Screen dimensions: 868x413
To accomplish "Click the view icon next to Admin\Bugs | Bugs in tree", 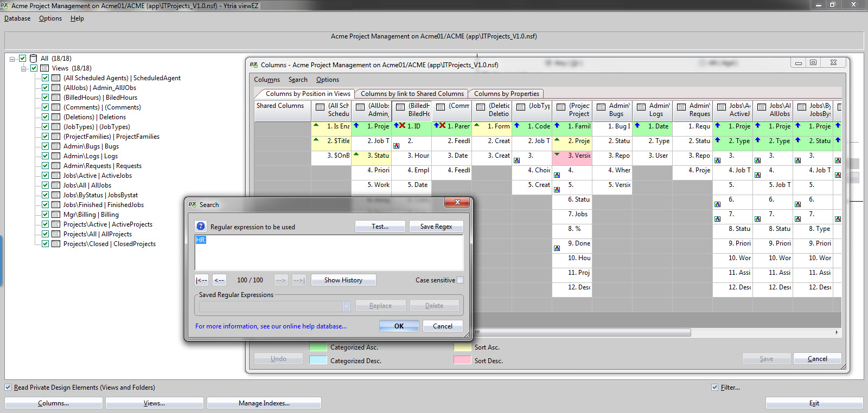I will 56,146.
